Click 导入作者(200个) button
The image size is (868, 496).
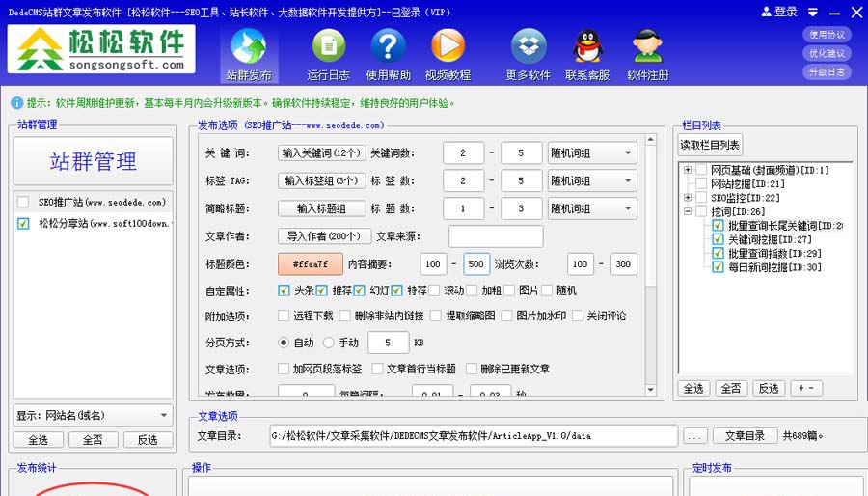click(324, 236)
